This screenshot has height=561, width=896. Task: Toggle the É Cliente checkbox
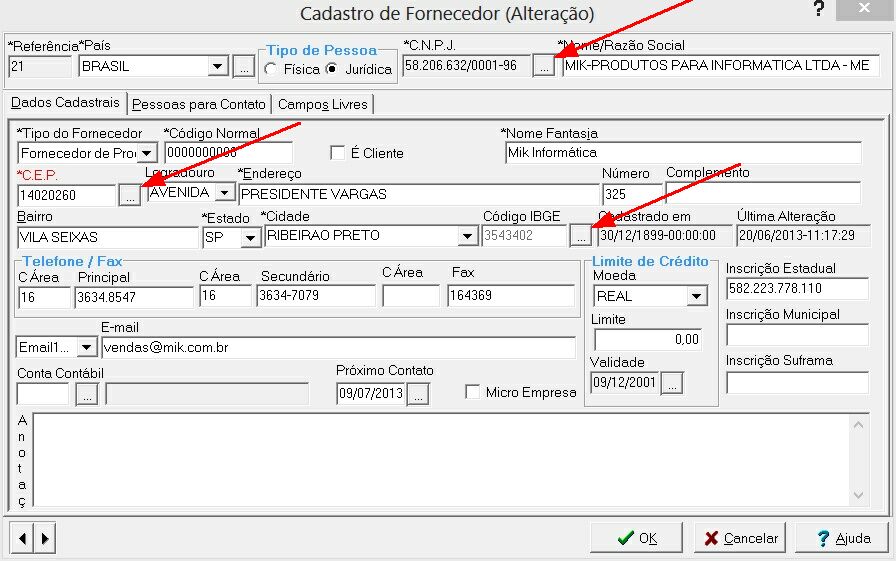[x=338, y=153]
